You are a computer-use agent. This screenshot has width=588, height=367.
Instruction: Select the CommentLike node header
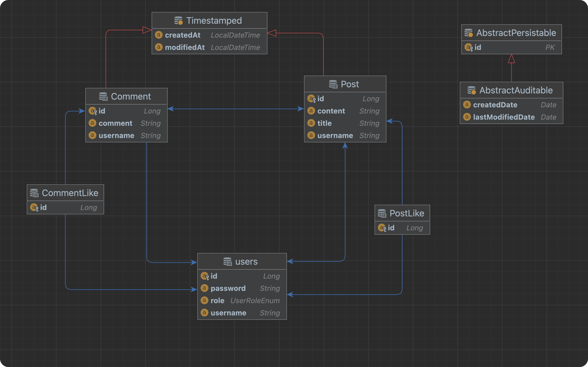click(x=70, y=193)
